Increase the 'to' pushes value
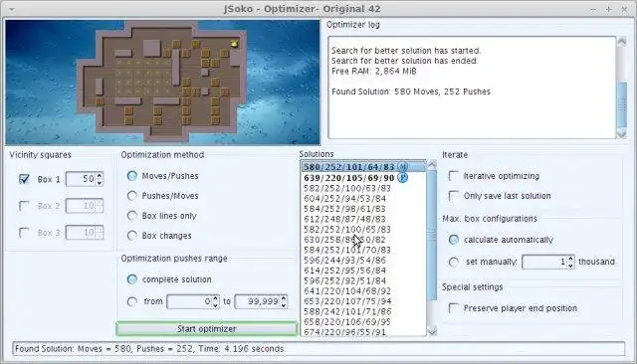637x364 pixels. (284, 297)
